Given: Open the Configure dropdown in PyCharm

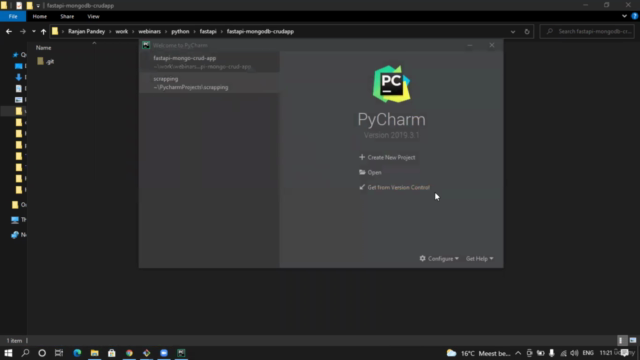Looking at the screenshot, I should 439,258.
